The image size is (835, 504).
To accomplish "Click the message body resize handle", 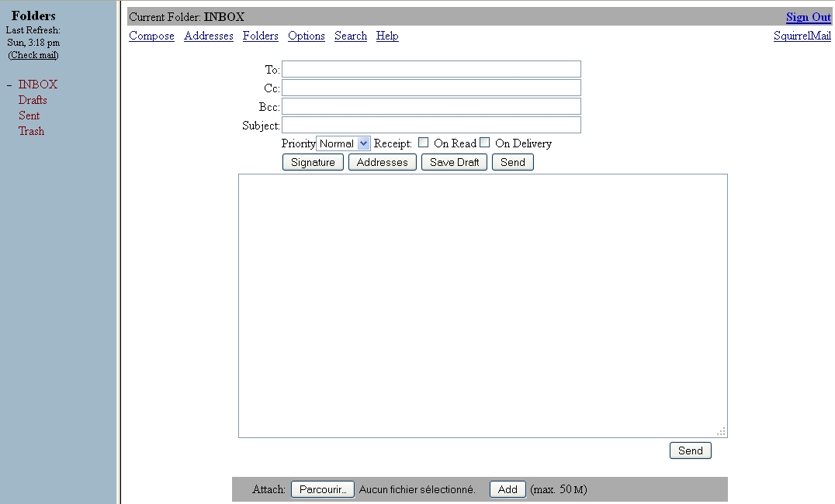I will tap(722, 432).
